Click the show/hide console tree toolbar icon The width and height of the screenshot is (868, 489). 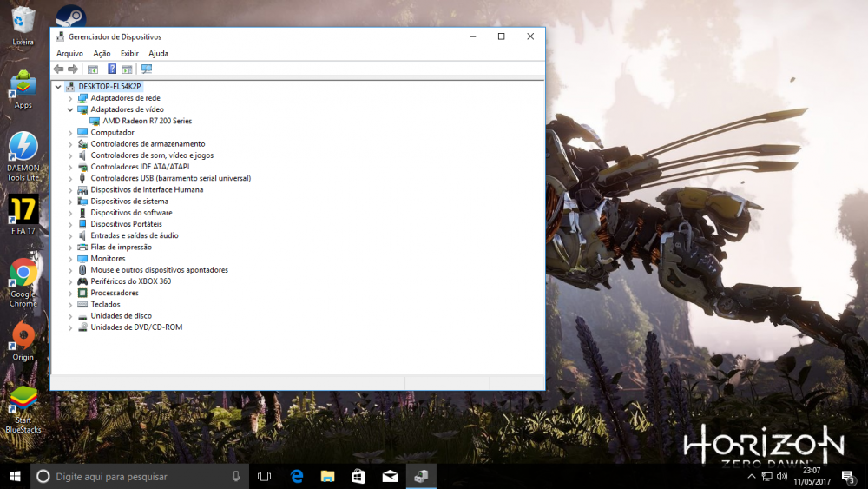(x=93, y=69)
